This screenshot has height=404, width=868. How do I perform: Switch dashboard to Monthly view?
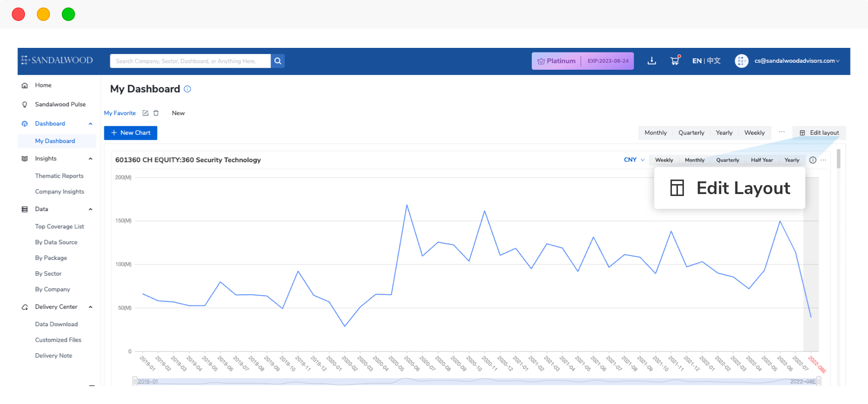pos(655,133)
